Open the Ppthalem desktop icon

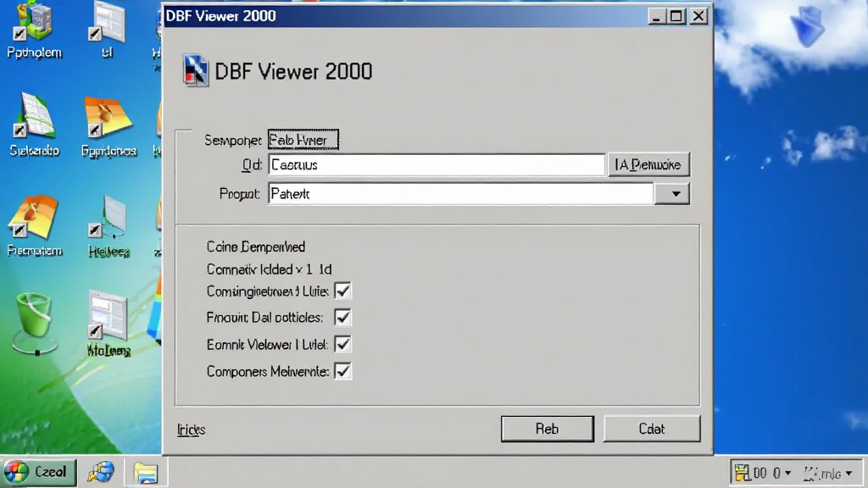(x=34, y=29)
